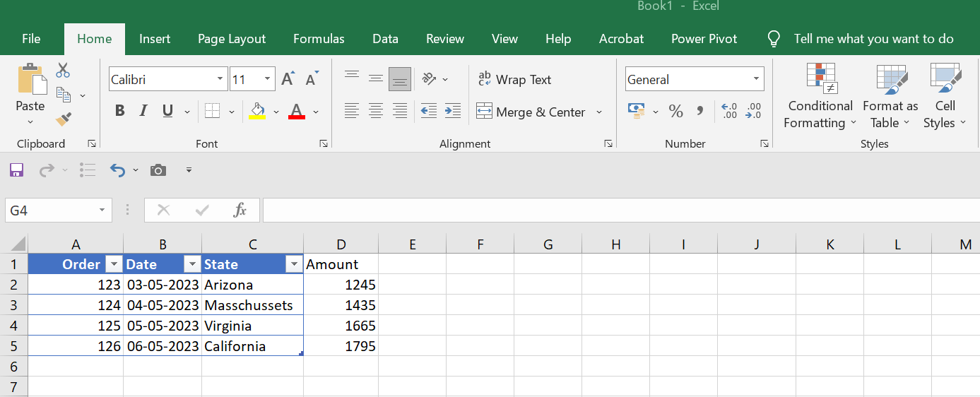Click the Increase Font Size icon

tap(288, 79)
